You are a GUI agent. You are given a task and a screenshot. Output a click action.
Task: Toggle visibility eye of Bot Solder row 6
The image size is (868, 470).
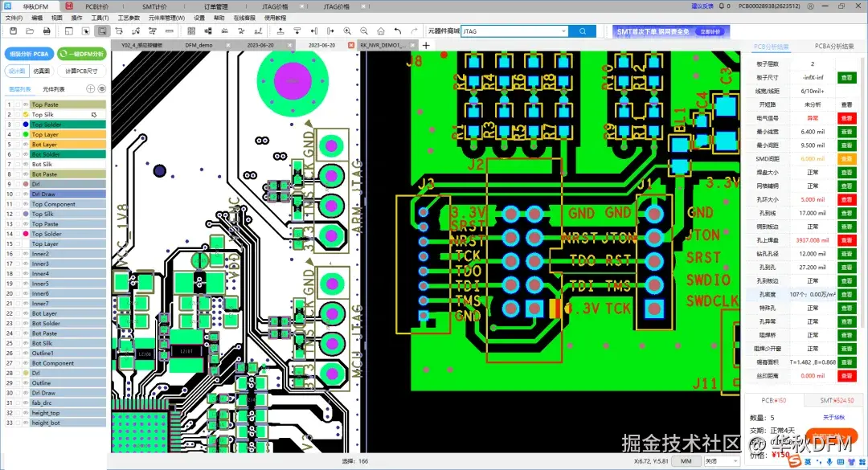coord(26,154)
